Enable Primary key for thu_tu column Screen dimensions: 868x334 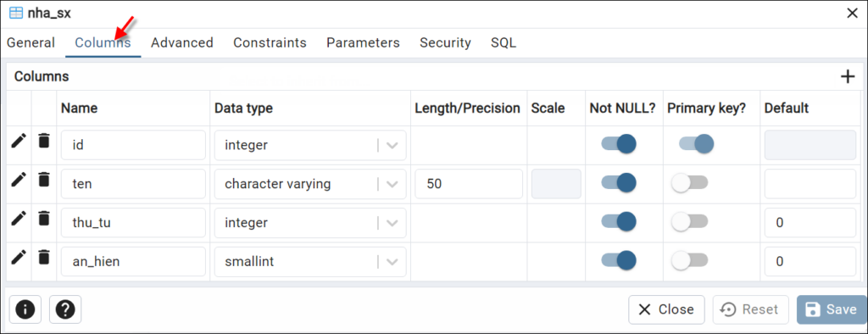point(689,221)
